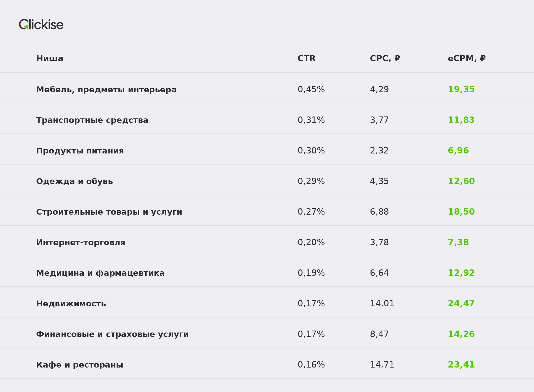Image resolution: width=534 pixels, height=392 pixels.
Task: Click the CTR value 0,45%
Action: click(x=311, y=90)
